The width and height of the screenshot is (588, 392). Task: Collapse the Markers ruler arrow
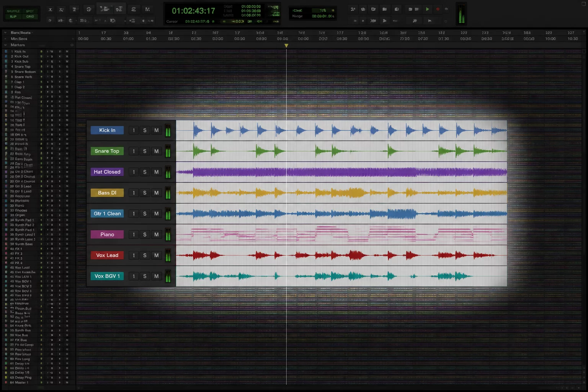tap(5, 45)
